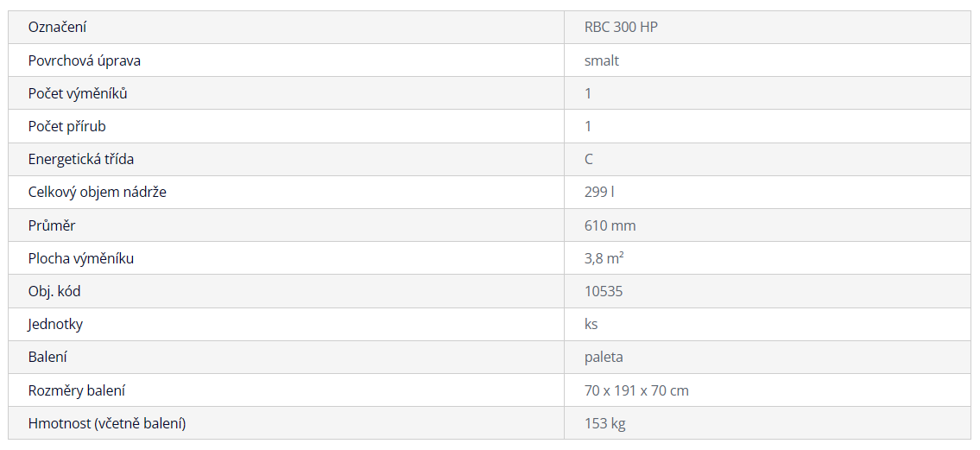Click the "Označení" row label
980x450 pixels.
tap(57, 28)
